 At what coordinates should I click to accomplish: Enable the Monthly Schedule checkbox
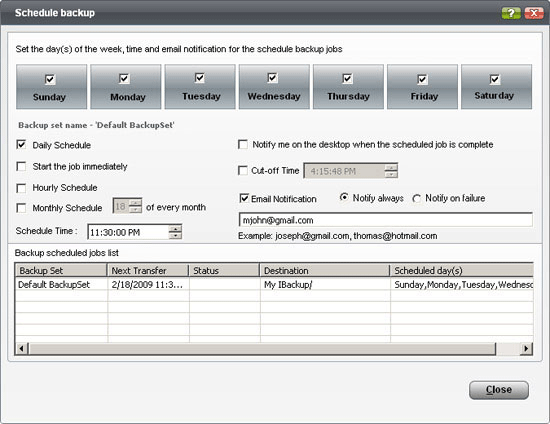tap(21, 208)
